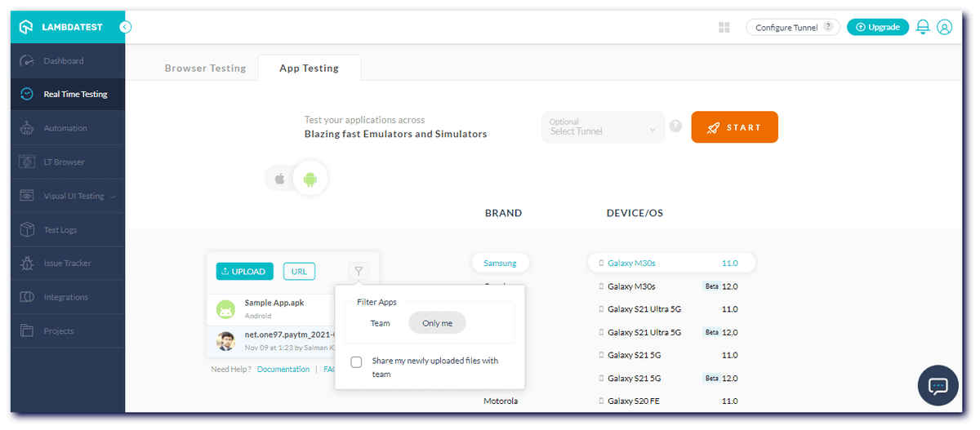The width and height of the screenshot is (980, 430).
Task: Click the Test Logs box icon
Action: pos(27,230)
